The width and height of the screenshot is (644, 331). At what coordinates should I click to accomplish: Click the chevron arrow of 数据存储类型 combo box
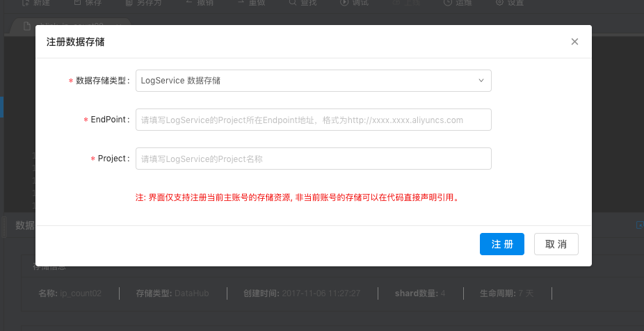tap(481, 81)
